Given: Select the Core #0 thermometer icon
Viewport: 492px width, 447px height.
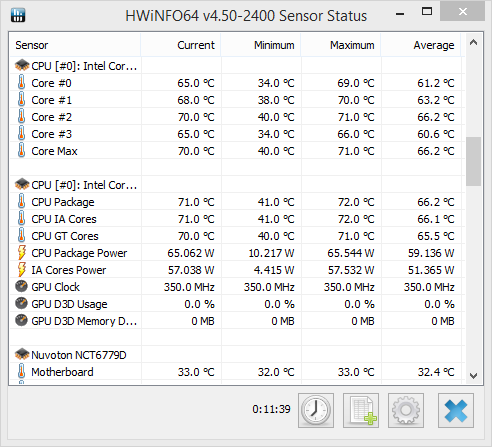Looking at the screenshot, I should 21,83.
